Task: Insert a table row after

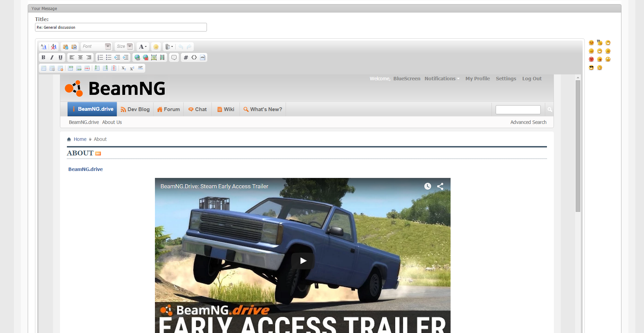Action: [79, 68]
